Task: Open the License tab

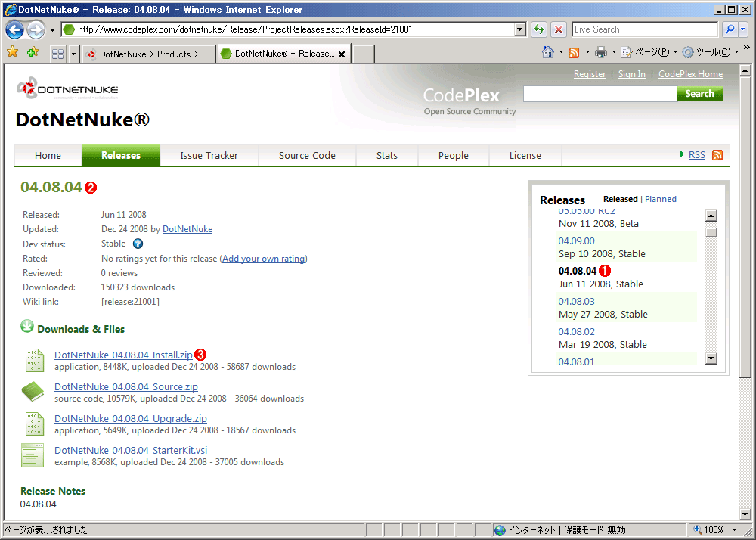Action: [x=525, y=155]
